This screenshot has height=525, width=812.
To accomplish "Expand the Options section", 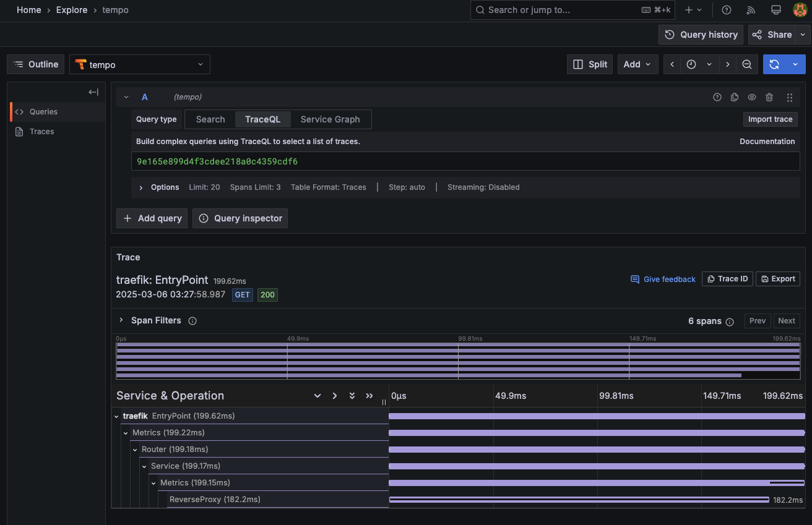I will [141, 187].
